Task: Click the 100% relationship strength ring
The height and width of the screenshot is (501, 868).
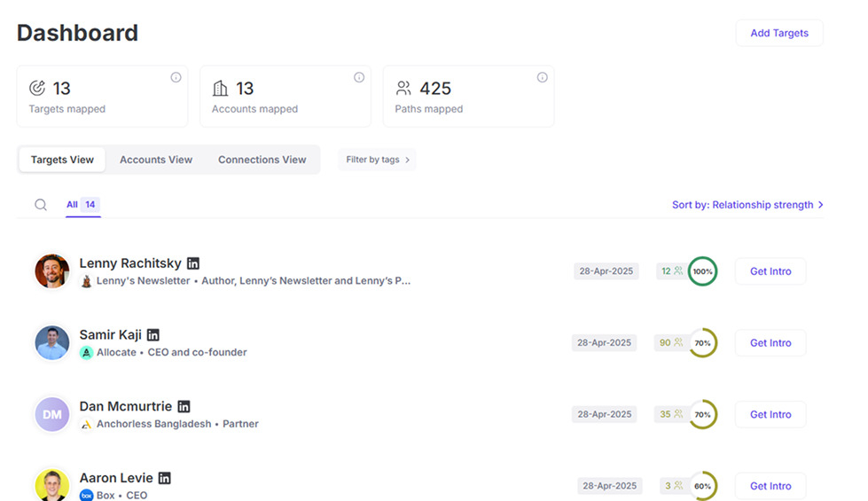Action: pos(702,271)
